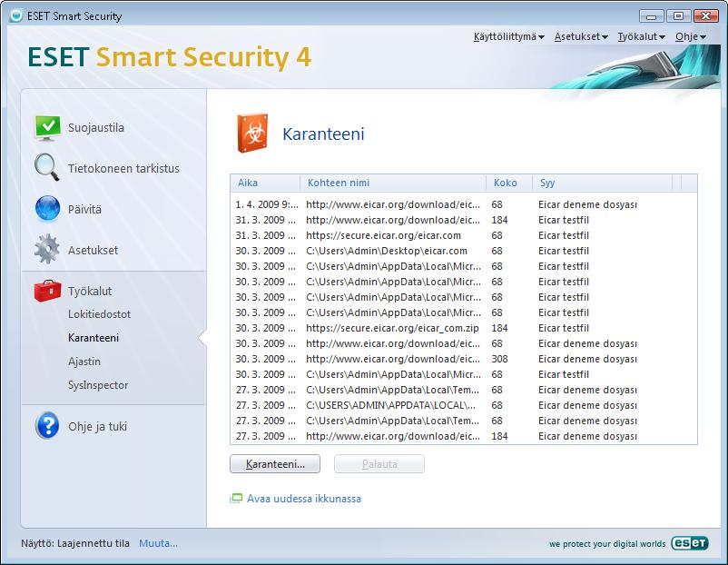This screenshot has height=565, width=728.
Task: Open the Ohje dropdown menu
Action: point(691,36)
